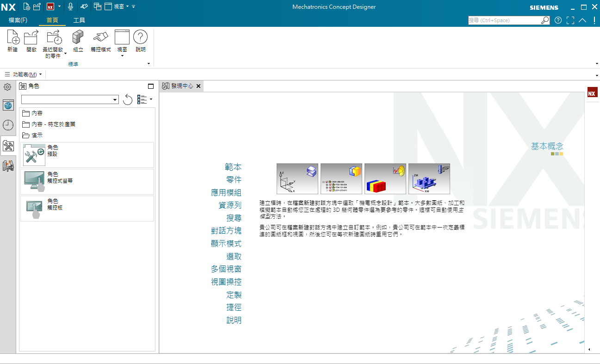
Task: Expand the ribbon 視窗 dropdown arrow
Action: pyautogui.click(x=122, y=56)
